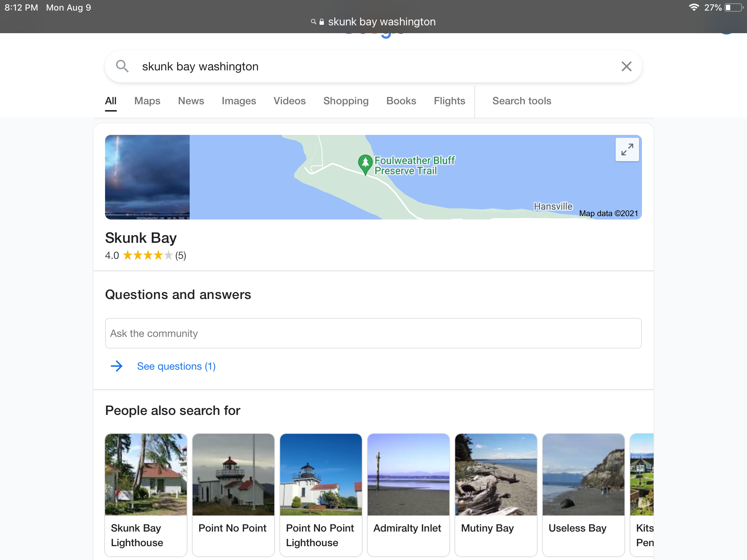Open the Useless Bay card
This screenshot has height=560, width=747.
click(x=584, y=495)
